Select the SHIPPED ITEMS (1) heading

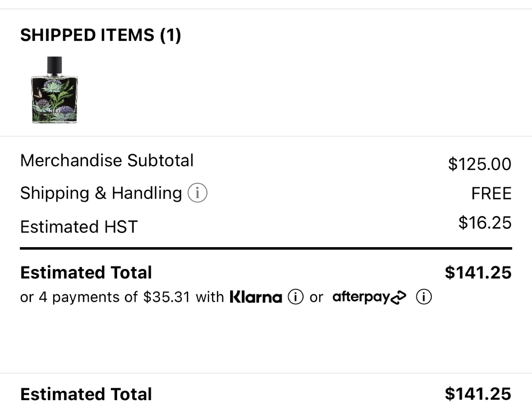click(100, 35)
